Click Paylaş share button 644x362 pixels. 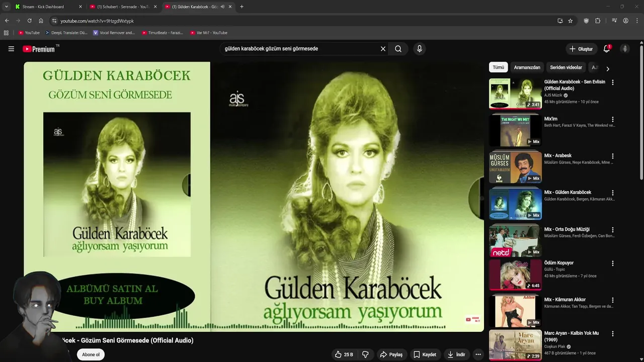[391, 354]
